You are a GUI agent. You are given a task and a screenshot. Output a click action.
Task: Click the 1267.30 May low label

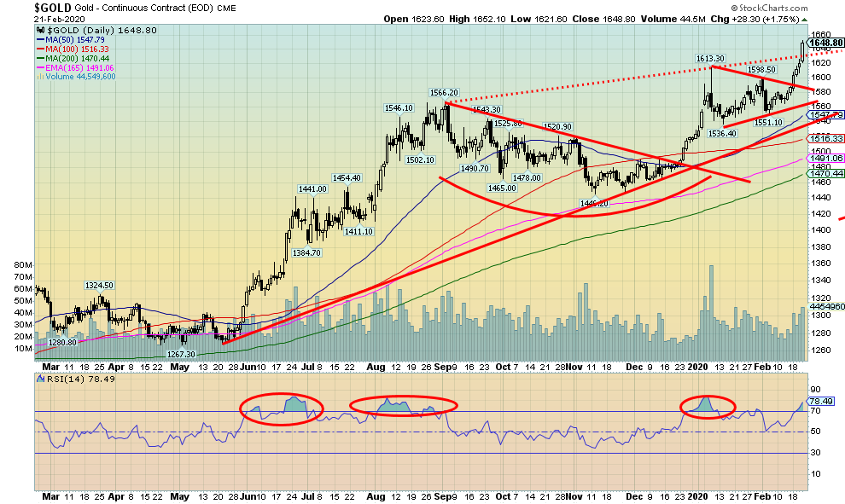(x=179, y=354)
